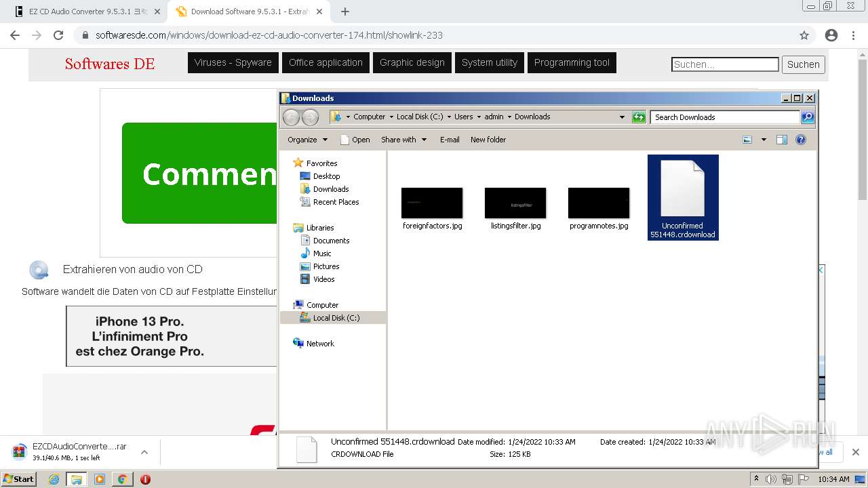This screenshot has height=488, width=868.
Task: Open Explorer help question mark icon
Action: point(801,140)
